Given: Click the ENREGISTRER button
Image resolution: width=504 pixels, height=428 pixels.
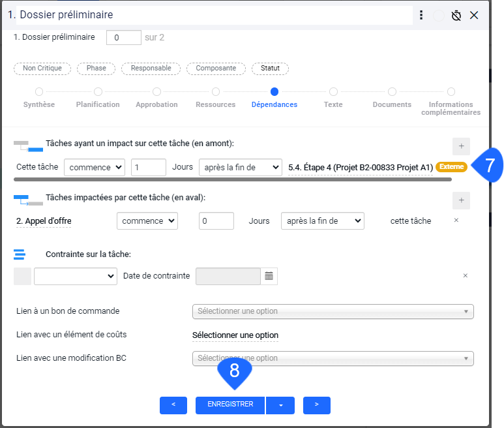Looking at the screenshot, I should (x=230, y=405).
